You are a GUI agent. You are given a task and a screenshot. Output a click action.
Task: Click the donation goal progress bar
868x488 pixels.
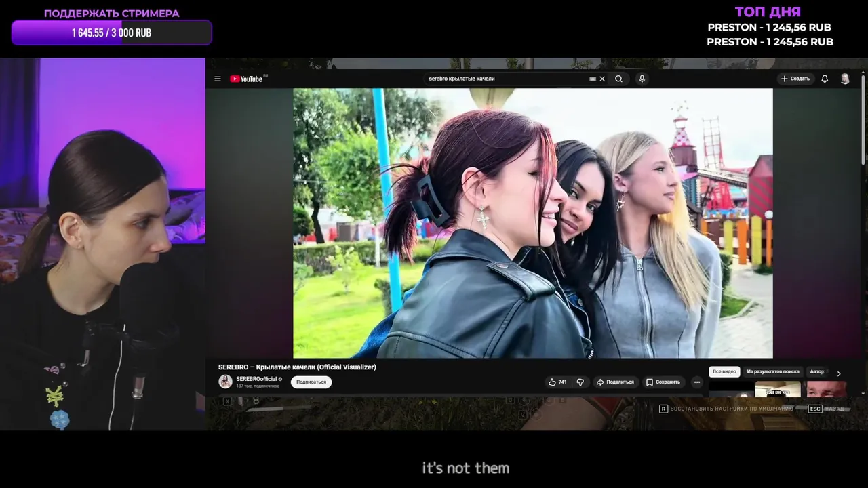(112, 33)
